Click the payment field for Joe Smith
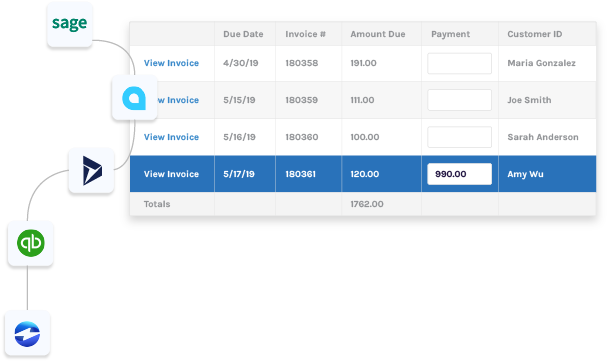 (459, 100)
